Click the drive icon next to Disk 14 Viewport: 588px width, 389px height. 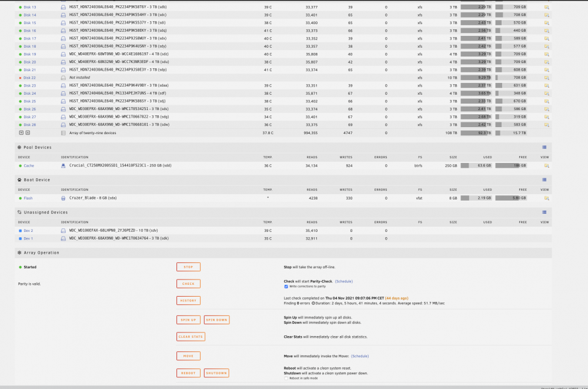pos(64,15)
